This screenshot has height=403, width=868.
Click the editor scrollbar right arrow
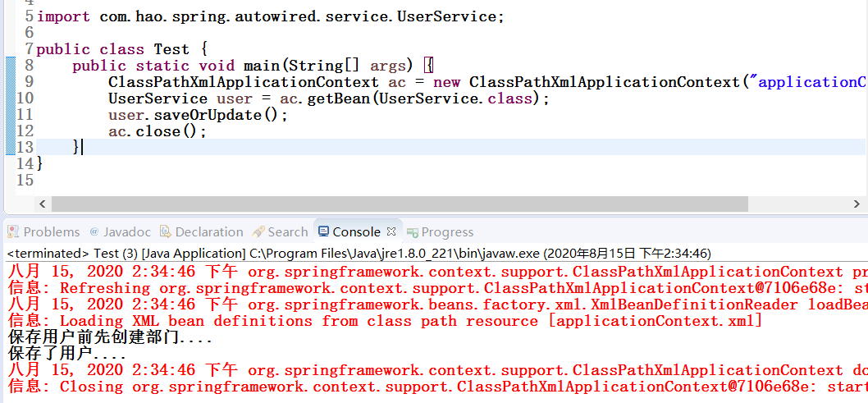(857, 204)
